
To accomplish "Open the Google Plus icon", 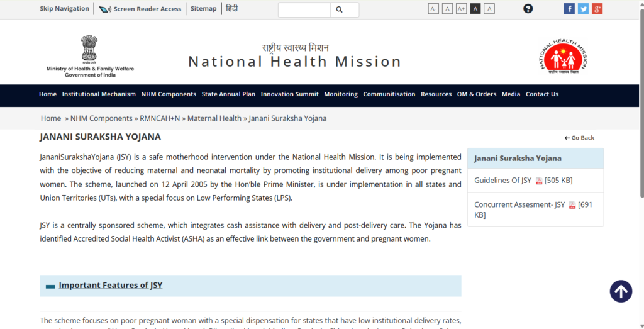I will [x=597, y=8].
